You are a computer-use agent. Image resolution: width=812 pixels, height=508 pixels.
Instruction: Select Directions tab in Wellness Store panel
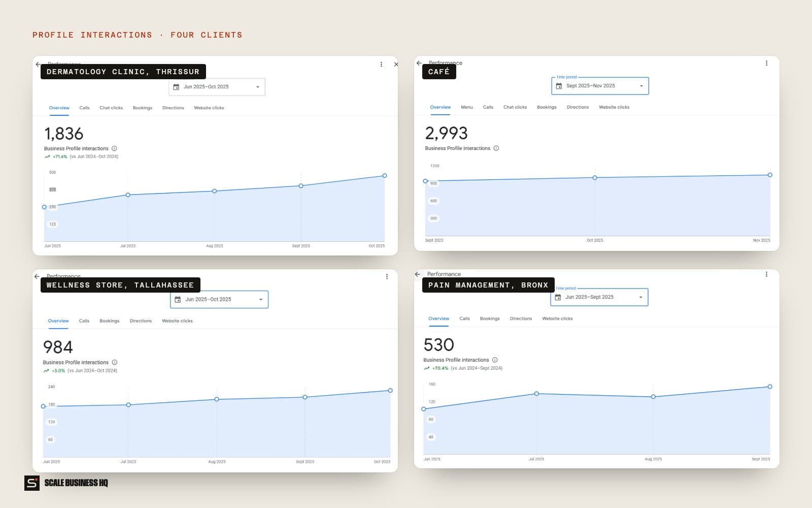[141, 321]
